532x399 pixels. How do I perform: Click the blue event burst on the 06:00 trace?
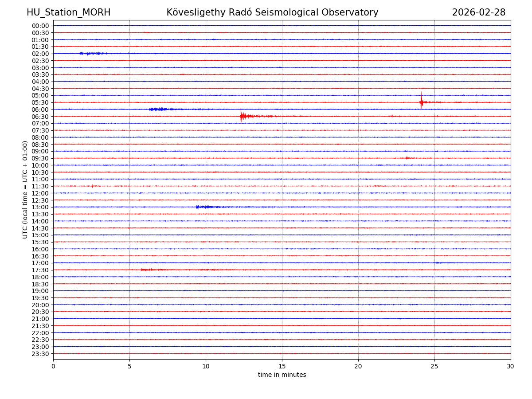click(159, 109)
